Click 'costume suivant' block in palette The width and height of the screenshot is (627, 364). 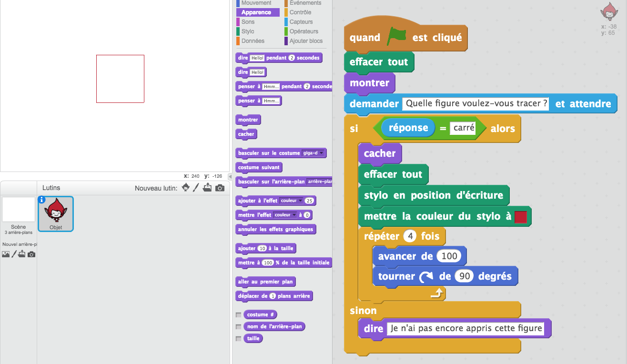click(x=260, y=168)
